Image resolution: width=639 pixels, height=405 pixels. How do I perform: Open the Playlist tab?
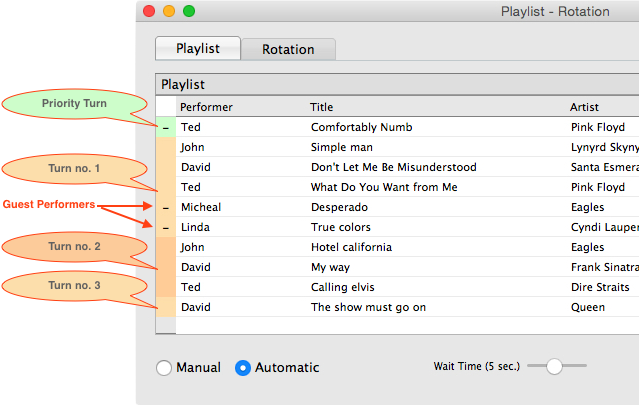[x=198, y=48]
